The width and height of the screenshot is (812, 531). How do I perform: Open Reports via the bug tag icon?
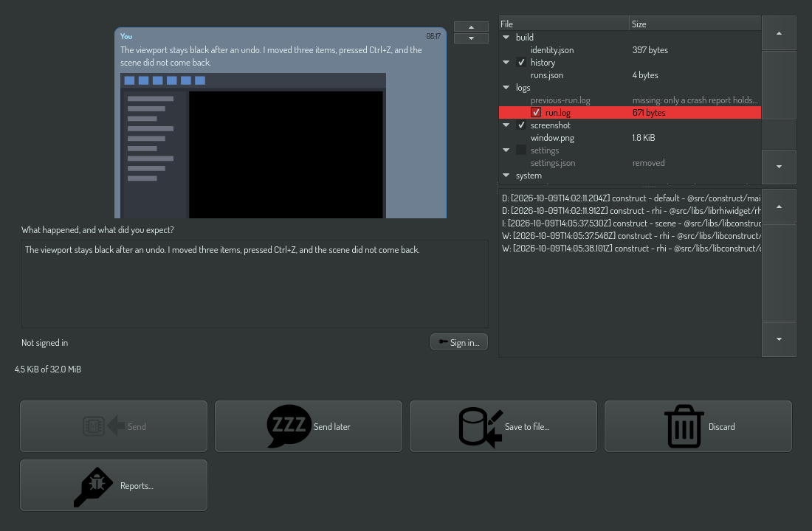tap(93, 487)
